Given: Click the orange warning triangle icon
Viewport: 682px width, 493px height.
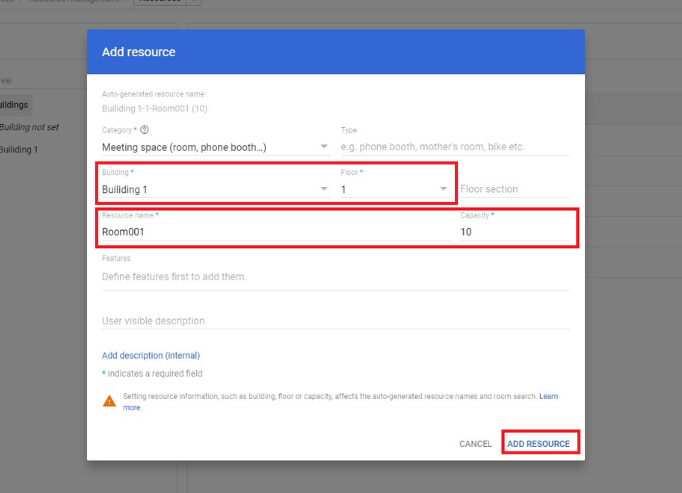Looking at the screenshot, I should coord(109,401).
